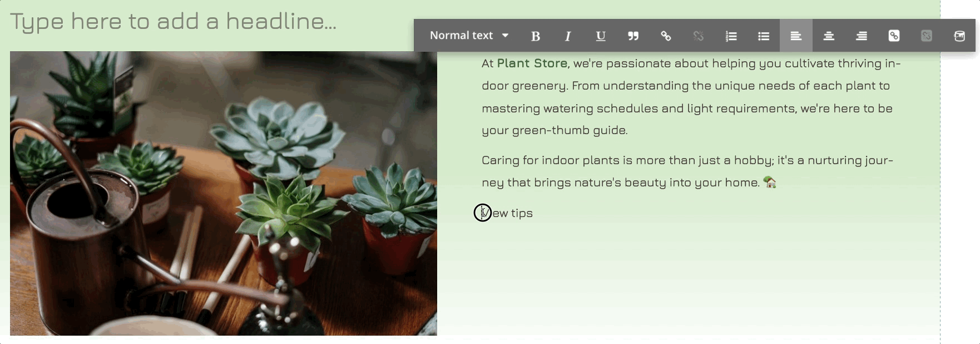Apply italic formatting

(568, 36)
